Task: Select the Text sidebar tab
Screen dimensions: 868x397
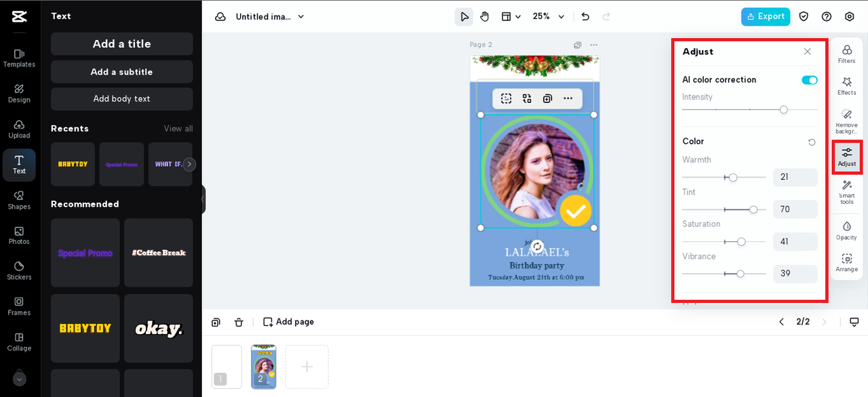Action: pos(19,165)
